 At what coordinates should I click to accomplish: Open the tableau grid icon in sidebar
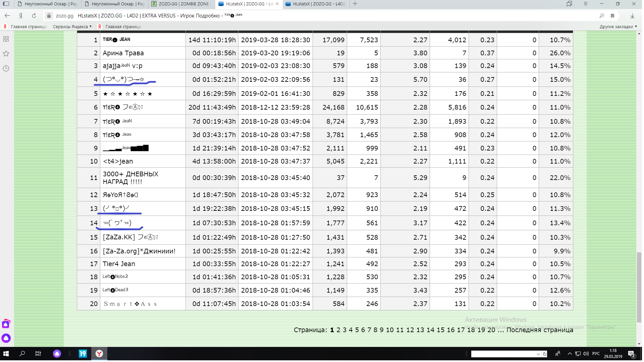point(6,39)
